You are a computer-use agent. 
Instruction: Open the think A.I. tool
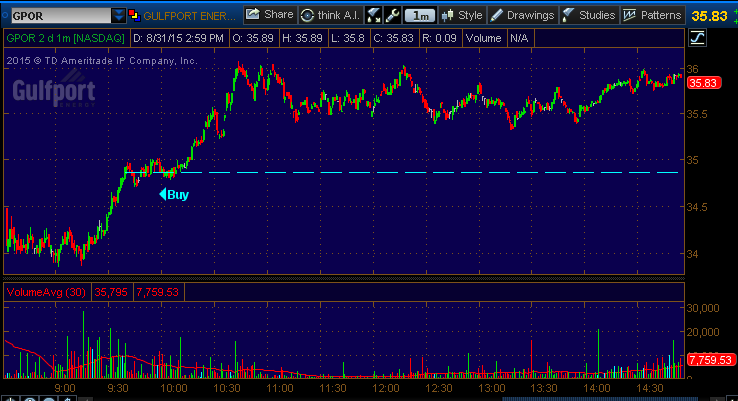point(330,15)
